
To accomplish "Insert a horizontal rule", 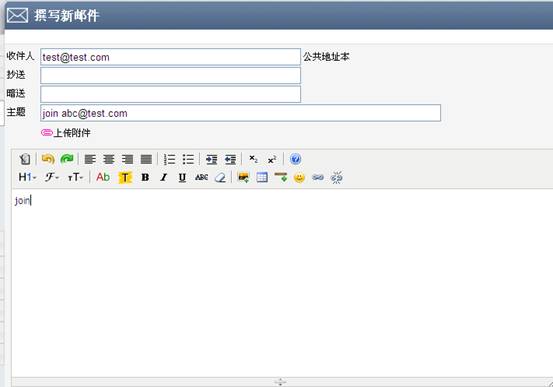I will pos(281,177).
